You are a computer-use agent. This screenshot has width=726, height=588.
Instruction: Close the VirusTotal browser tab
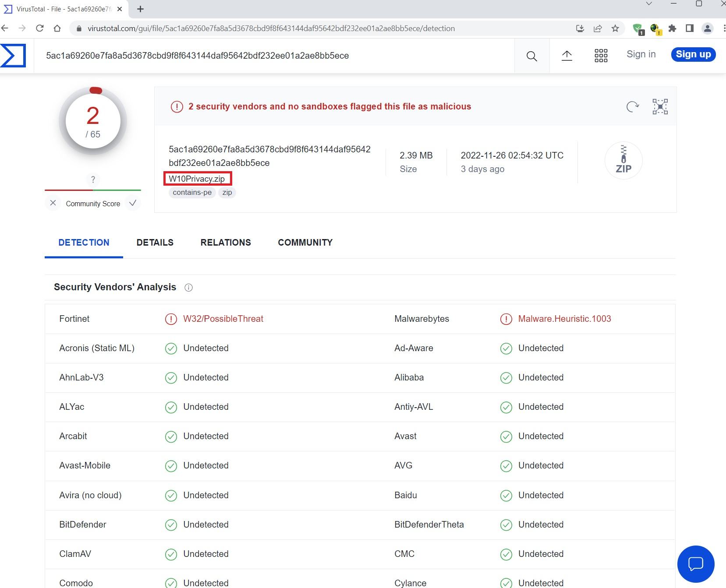120,9
